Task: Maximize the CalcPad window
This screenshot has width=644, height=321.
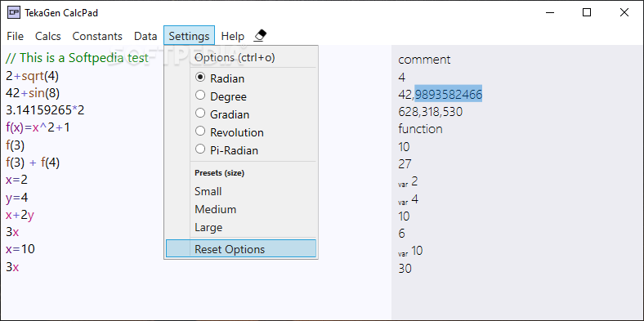Action: pyautogui.click(x=587, y=13)
